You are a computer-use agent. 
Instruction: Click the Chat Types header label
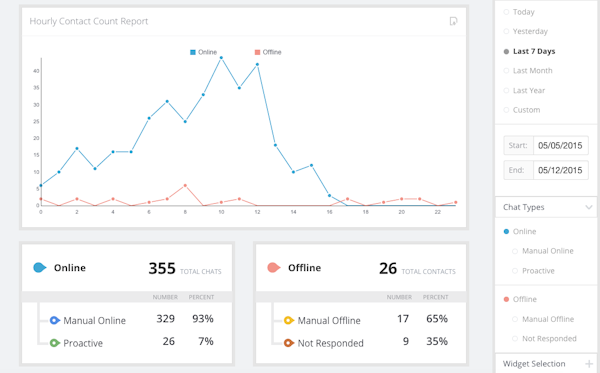[523, 207]
